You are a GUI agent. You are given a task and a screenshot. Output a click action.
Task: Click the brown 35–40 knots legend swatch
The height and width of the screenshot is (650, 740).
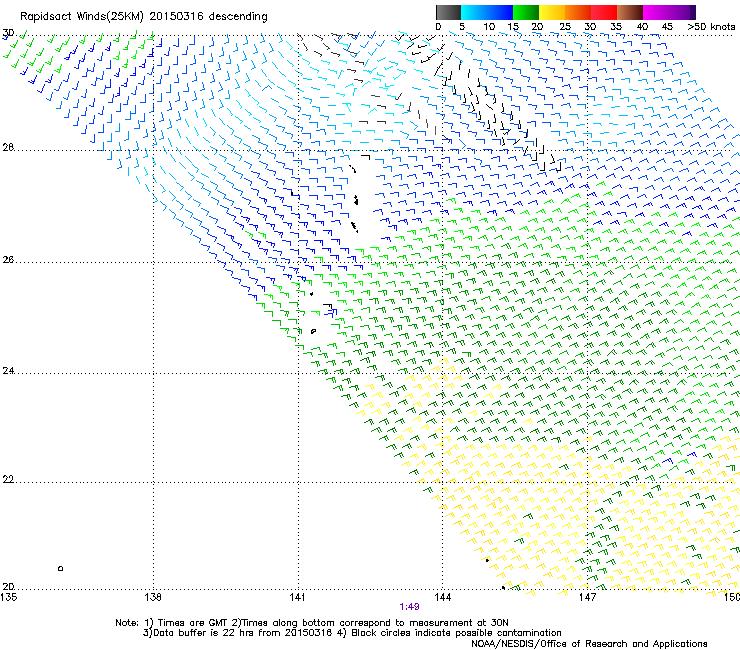tap(630, 12)
